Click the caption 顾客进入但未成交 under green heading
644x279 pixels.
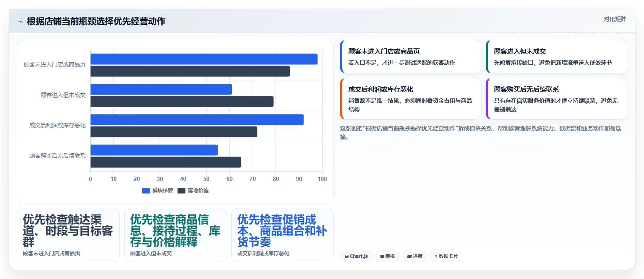pos(151,254)
